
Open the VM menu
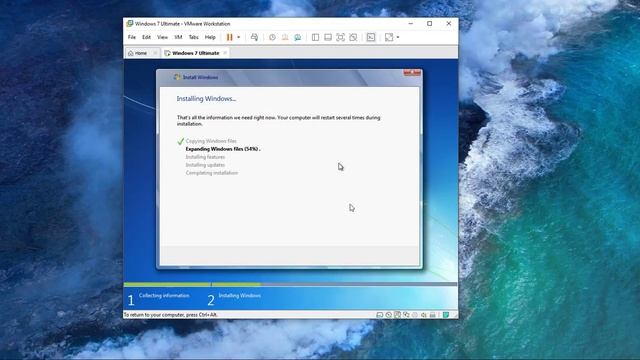(x=178, y=37)
